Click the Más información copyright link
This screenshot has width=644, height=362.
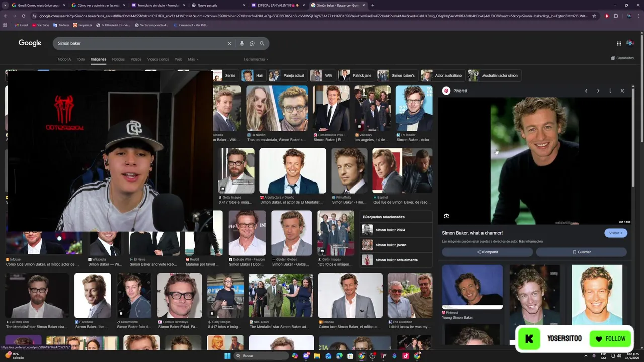pos(531,242)
